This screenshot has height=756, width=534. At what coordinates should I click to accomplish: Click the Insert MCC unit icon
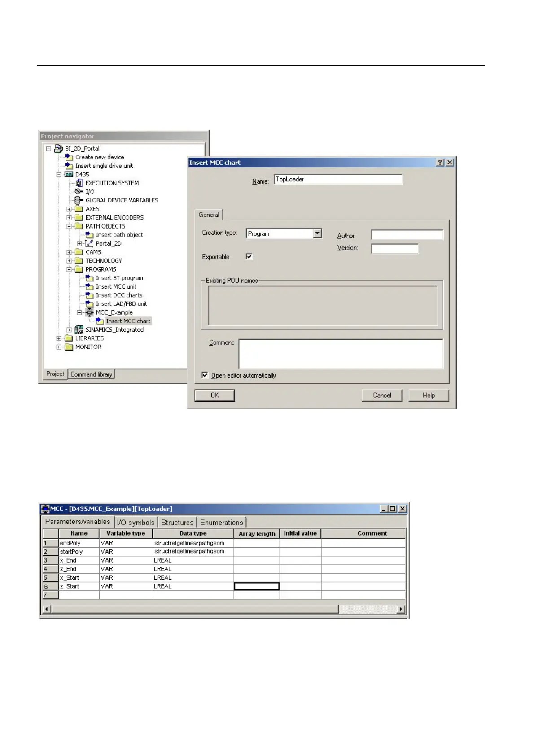coord(89,286)
